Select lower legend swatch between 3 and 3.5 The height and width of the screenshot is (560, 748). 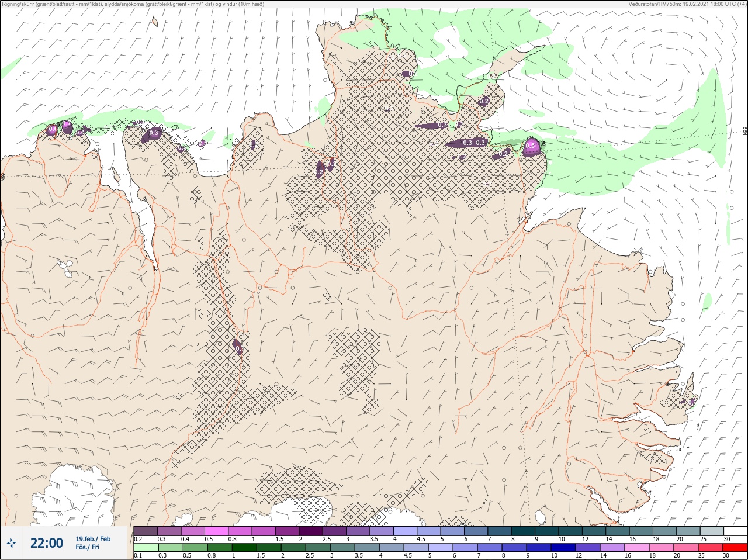point(342,547)
